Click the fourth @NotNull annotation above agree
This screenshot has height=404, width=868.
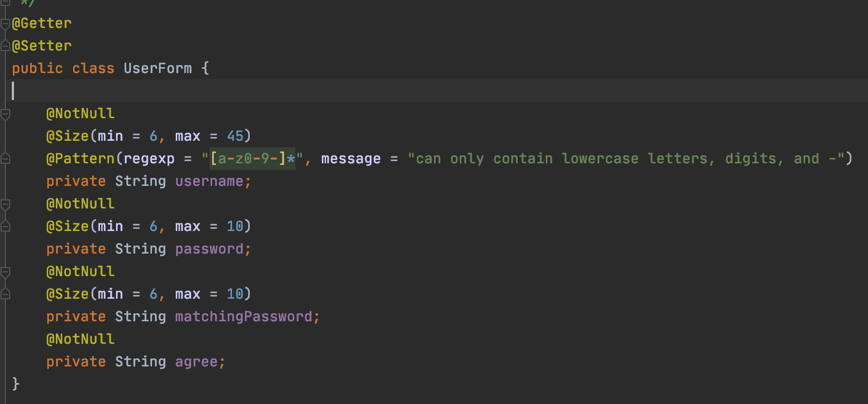pos(81,340)
